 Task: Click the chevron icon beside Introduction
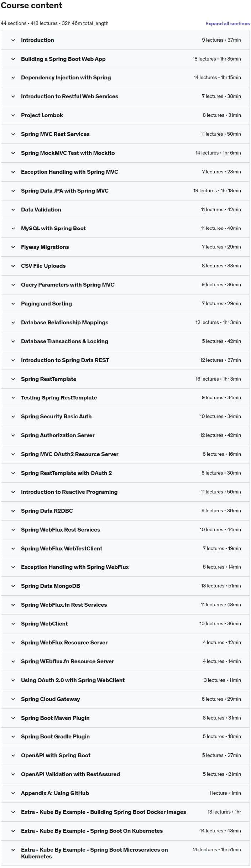13,40
